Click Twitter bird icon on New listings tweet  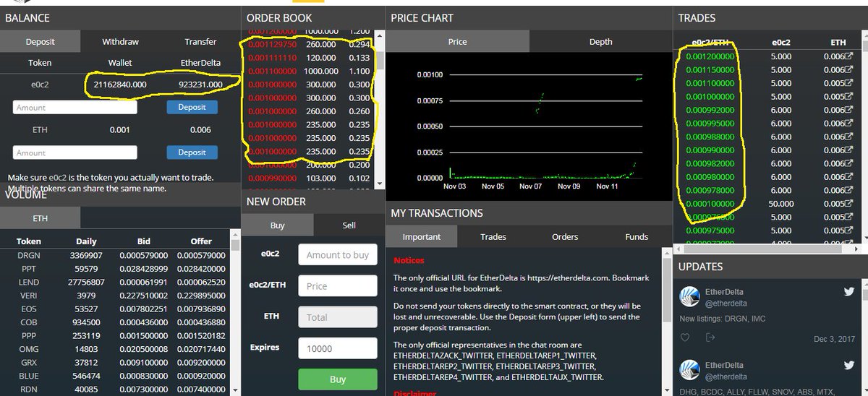[x=849, y=291]
